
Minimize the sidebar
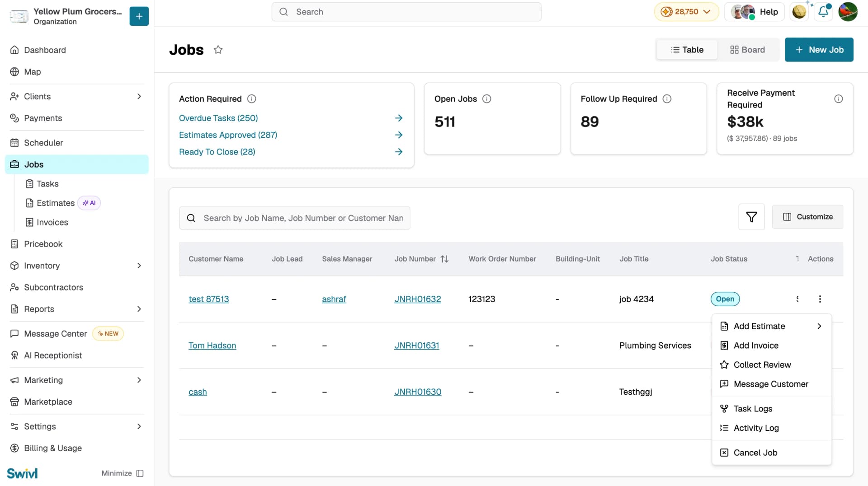[x=123, y=473]
